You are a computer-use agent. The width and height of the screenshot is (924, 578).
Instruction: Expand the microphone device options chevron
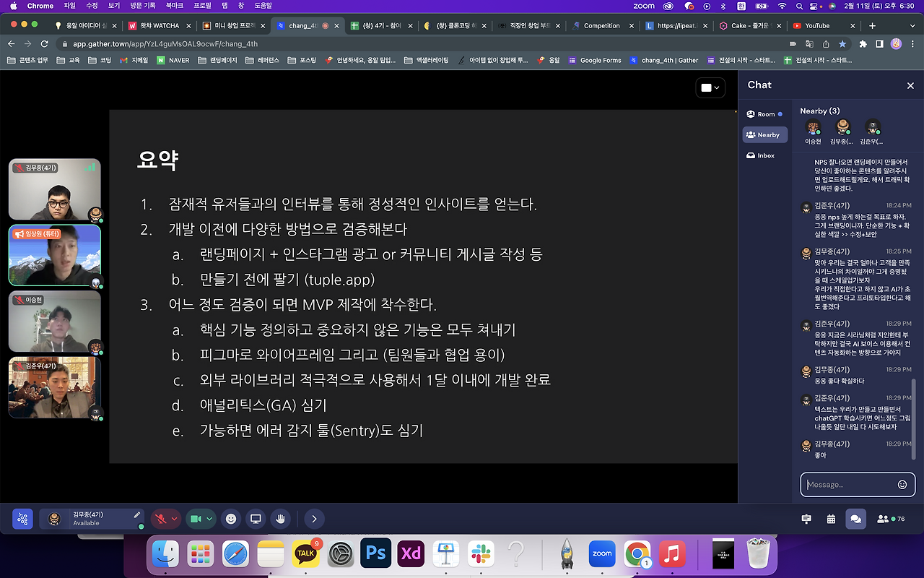pos(175,519)
